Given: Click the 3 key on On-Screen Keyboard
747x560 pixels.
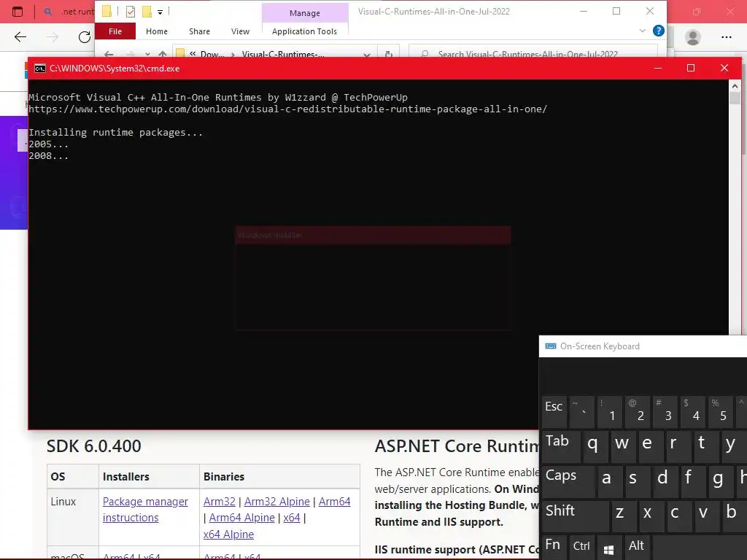Looking at the screenshot, I should [664, 412].
